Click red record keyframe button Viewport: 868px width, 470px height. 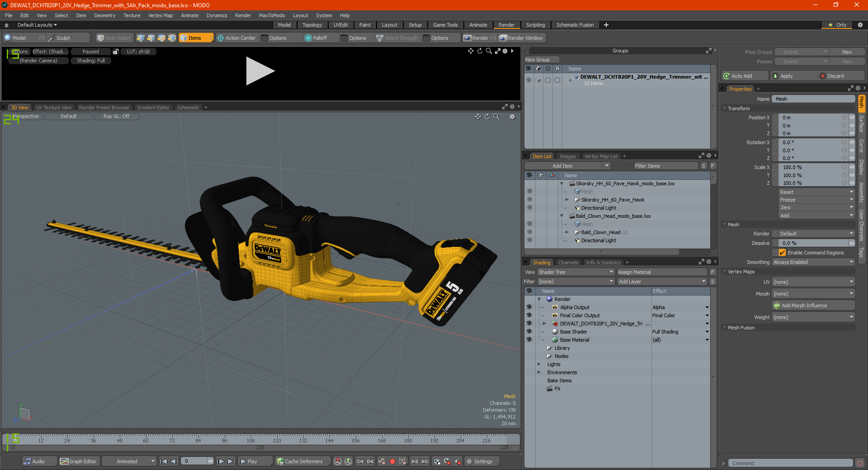[x=392, y=461]
